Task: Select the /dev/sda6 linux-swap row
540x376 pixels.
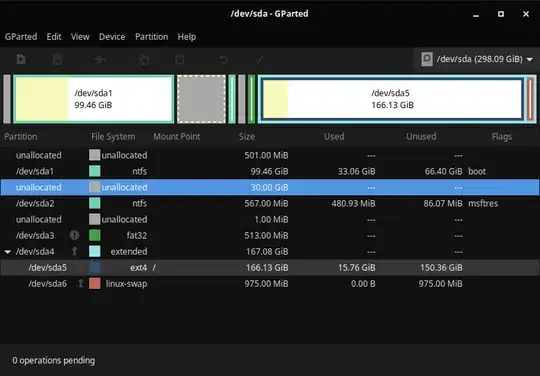Action: pyautogui.click(x=270, y=283)
